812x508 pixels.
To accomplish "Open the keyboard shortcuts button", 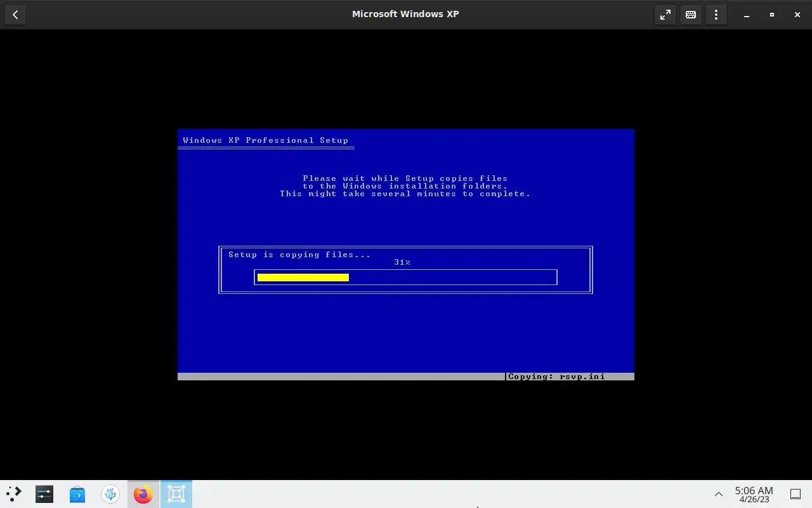I will tap(691, 15).
